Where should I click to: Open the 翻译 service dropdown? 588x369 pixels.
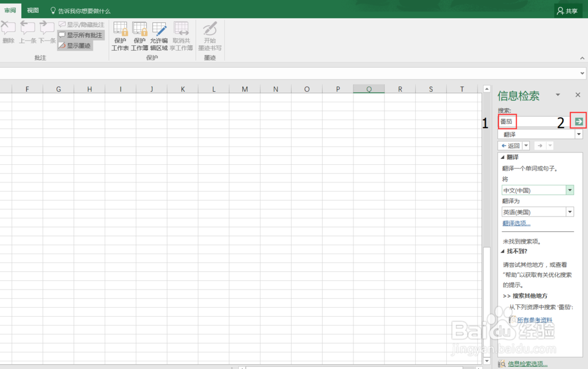(x=579, y=134)
